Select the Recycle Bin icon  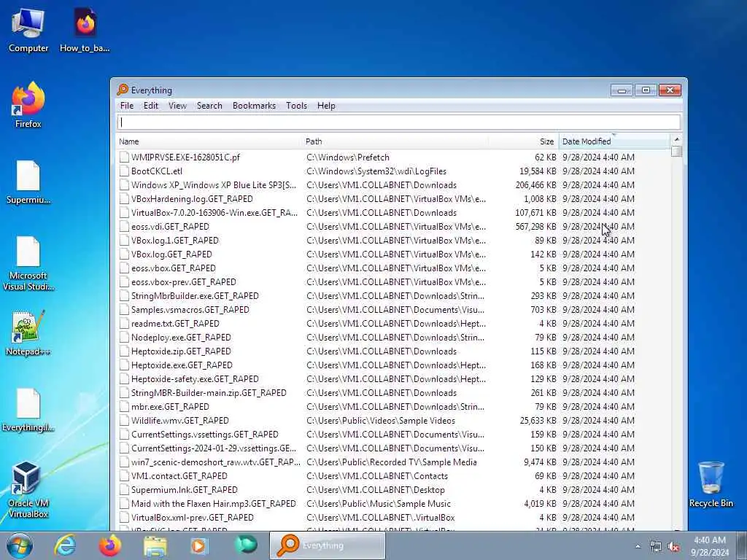(x=711, y=484)
